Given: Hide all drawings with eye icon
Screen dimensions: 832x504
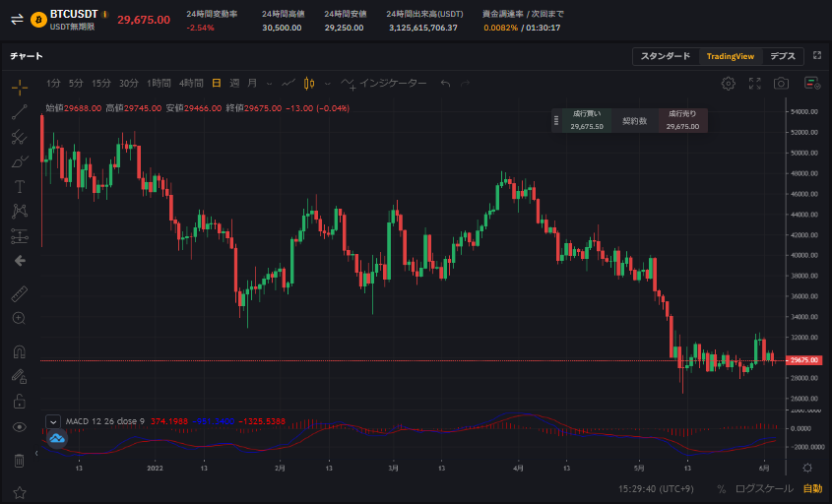Looking at the screenshot, I should [19, 427].
